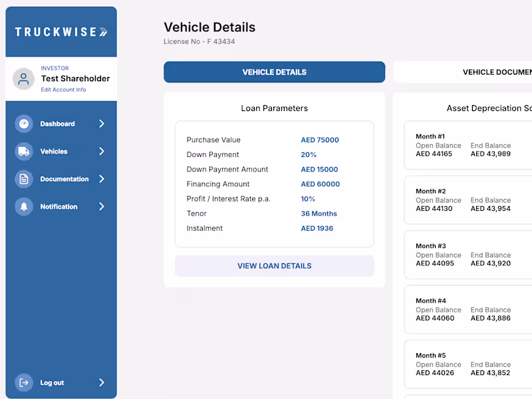Expand the Documentation menu chevron

pos(102,179)
